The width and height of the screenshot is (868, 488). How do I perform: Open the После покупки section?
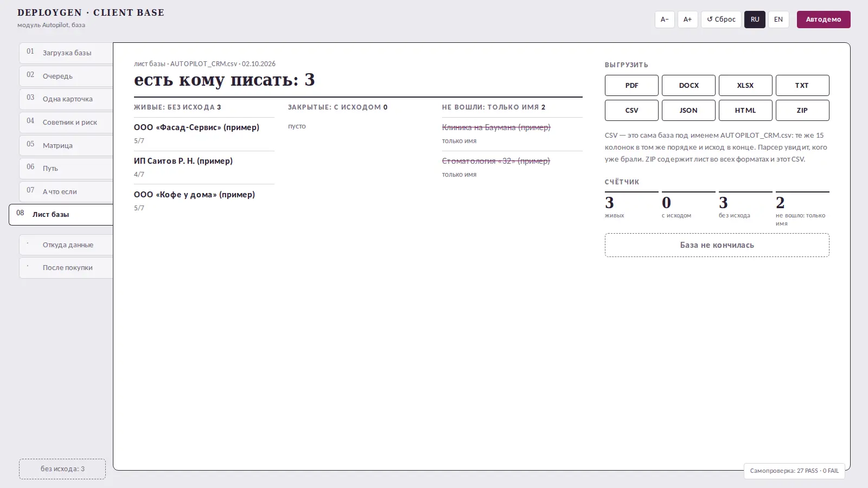66,268
